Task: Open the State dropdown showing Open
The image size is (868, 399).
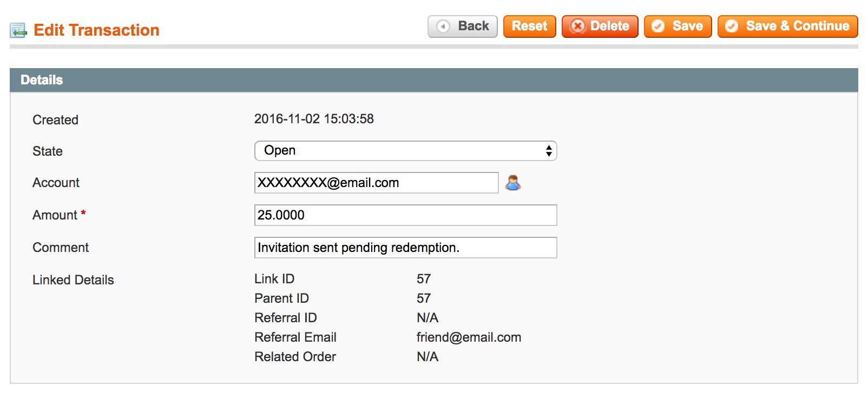Action: coord(405,151)
